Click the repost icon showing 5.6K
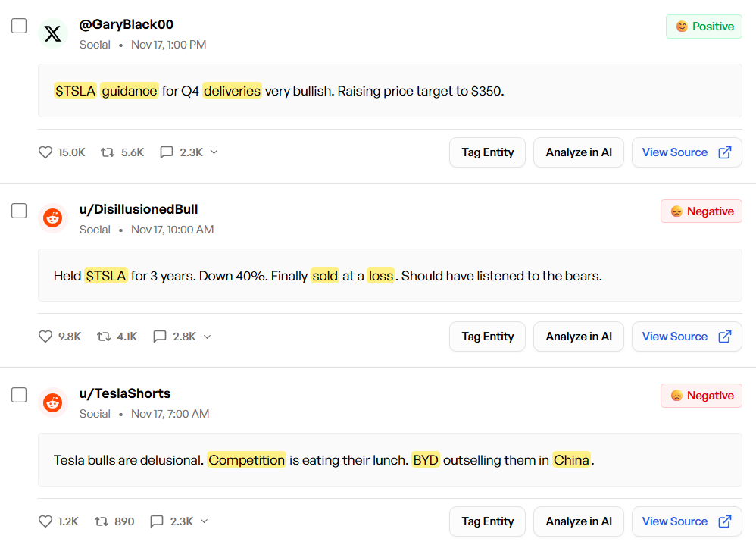Image resolution: width=756 pixels, height=548 pixels. click(x=108, y=152)
